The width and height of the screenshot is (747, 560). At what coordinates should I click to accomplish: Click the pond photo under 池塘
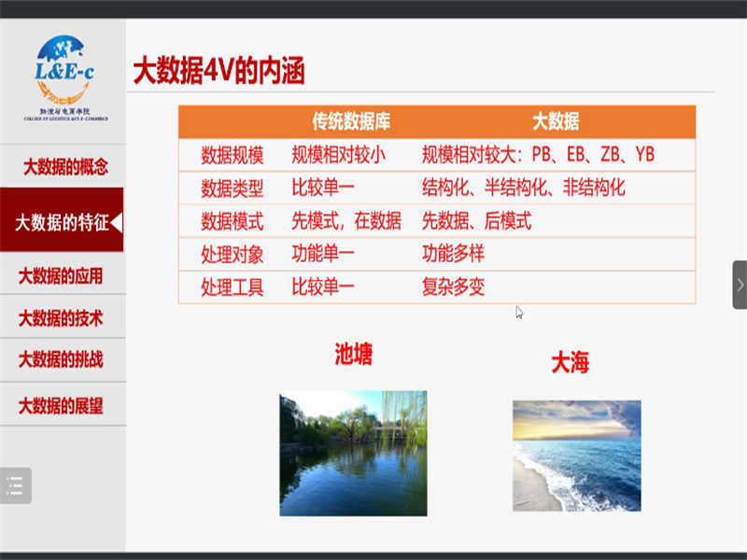pos(353,454)
